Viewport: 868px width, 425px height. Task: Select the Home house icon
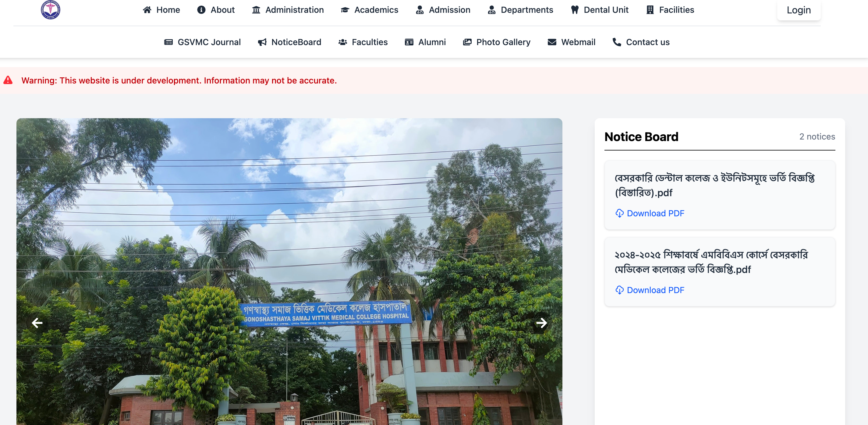tap(147, 10)
